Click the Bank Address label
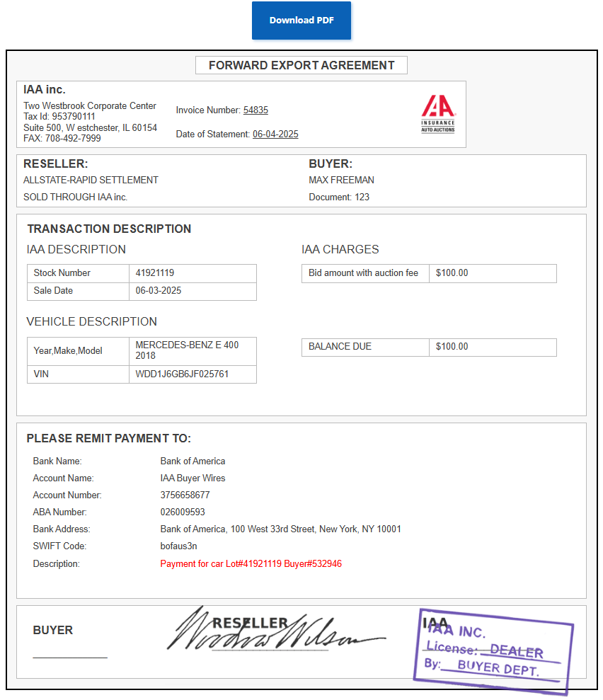603x700 pixels. click(x=62, y=529)
